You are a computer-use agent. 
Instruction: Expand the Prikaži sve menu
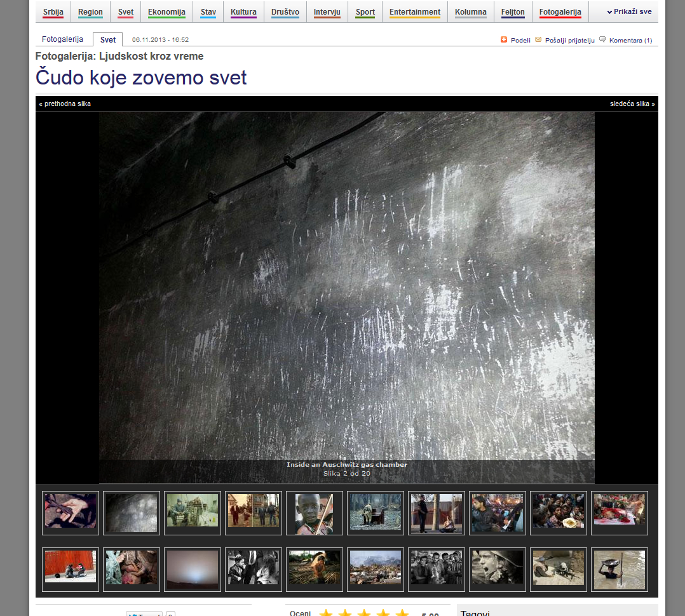click(628, 12)
